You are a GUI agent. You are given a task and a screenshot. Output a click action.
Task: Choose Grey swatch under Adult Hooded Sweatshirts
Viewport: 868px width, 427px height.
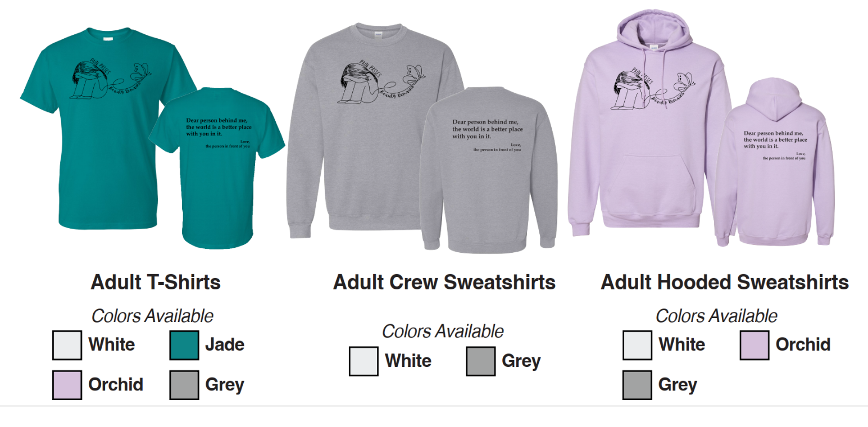(x=638, y=385)
